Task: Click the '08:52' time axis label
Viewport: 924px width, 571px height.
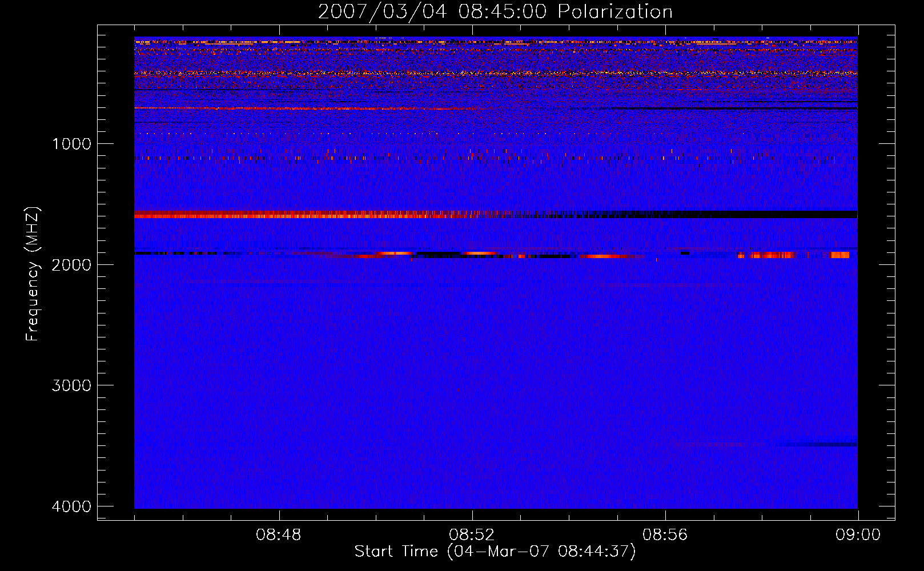Action: pyautogui.click(x=472, y=535)
